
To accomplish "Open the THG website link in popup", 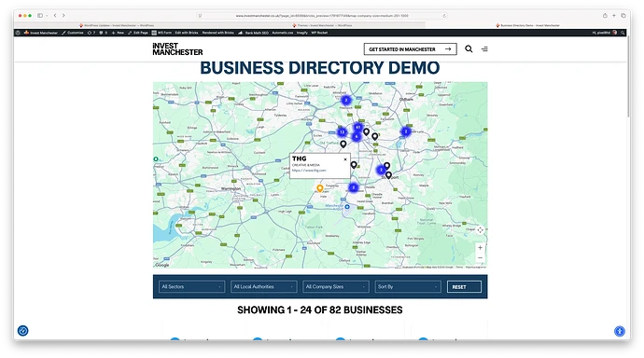I will coord(309,171).
